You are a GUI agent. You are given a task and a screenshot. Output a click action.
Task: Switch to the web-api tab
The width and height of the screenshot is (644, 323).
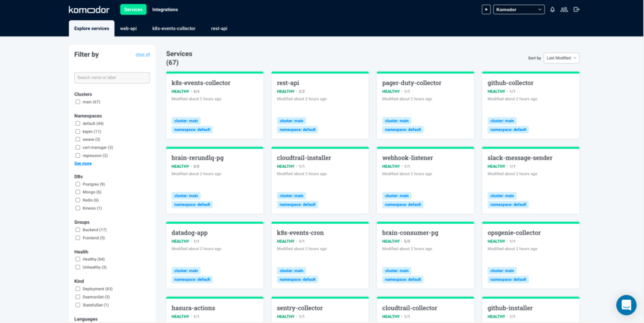pyautogui.click(x=128, y=29)
